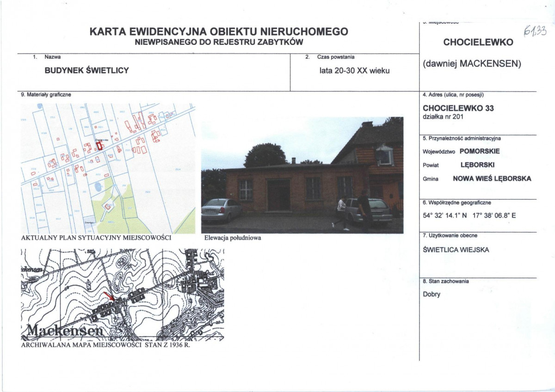Select the field label '1. Nazwa'
This screenshot has width=555, height=392.
coord(48,57)
